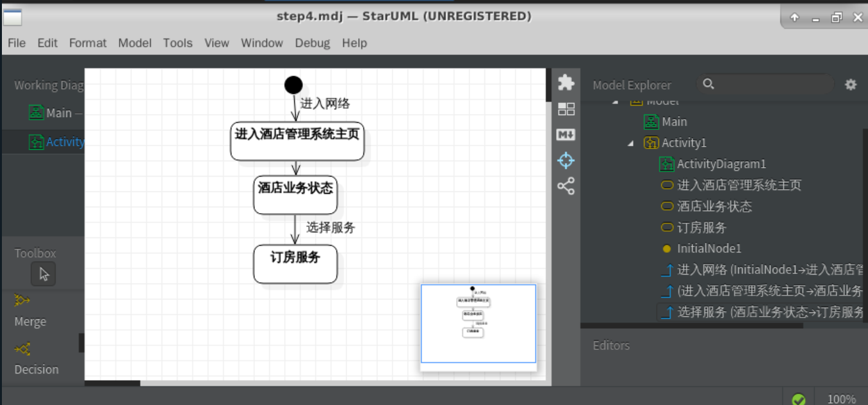This screenshot has height=405, width=868.
Task: Click the crosshair navigator icon
Action: pos(566,160)
